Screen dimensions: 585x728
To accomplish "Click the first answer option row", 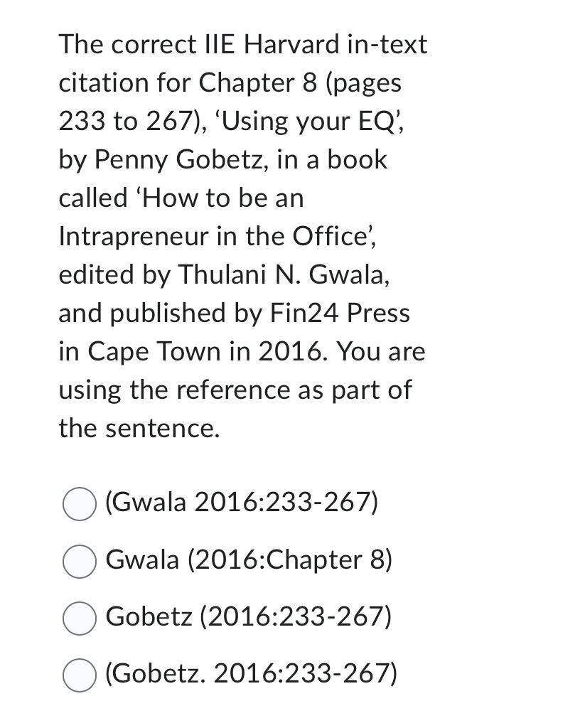I will tap(213, 505).
